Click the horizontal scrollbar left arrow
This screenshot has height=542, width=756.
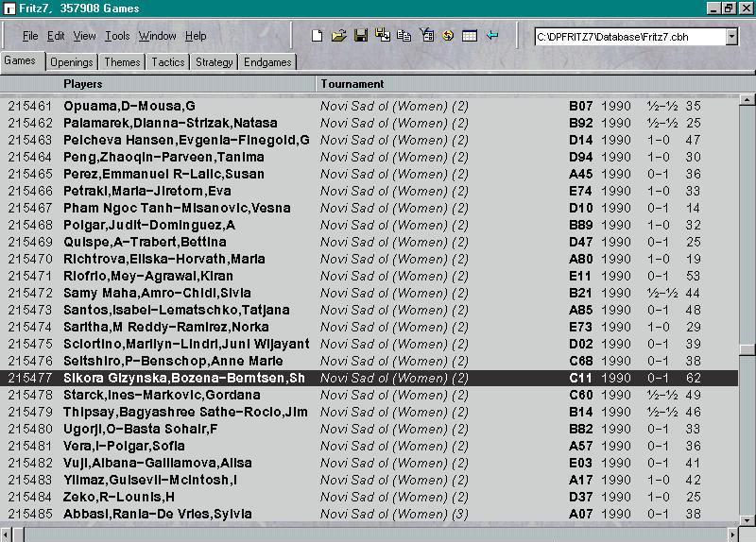pyautogui.click(x=7, y=534)
